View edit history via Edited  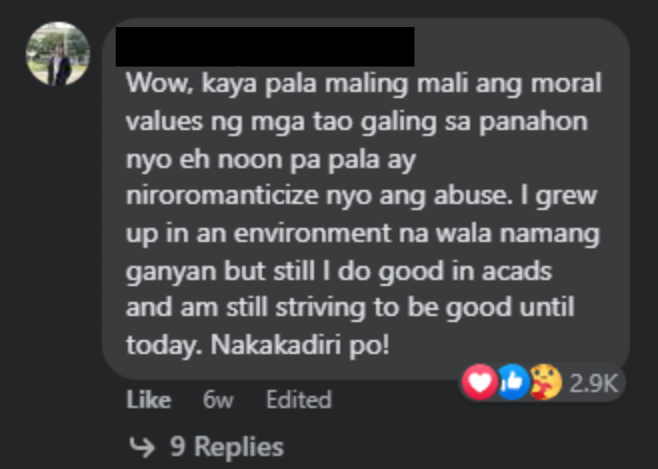[x=299, y=399]
